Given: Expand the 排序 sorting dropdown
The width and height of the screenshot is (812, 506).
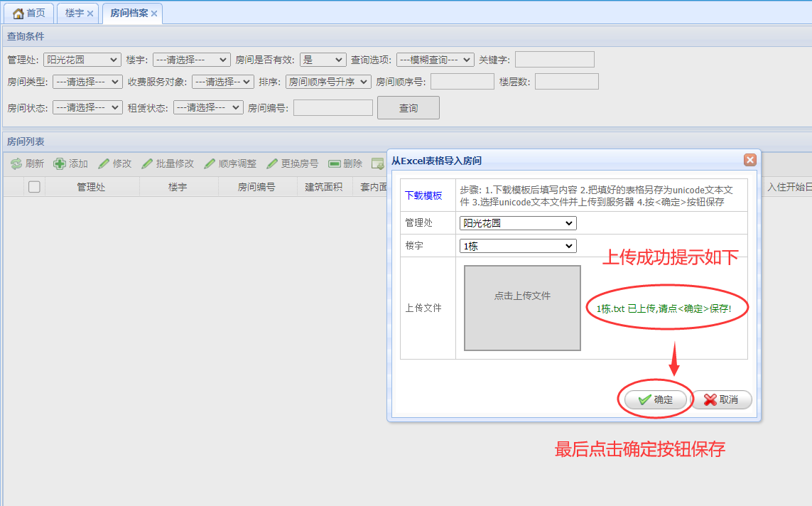Looking at the screenshot, I should point(327,82).
